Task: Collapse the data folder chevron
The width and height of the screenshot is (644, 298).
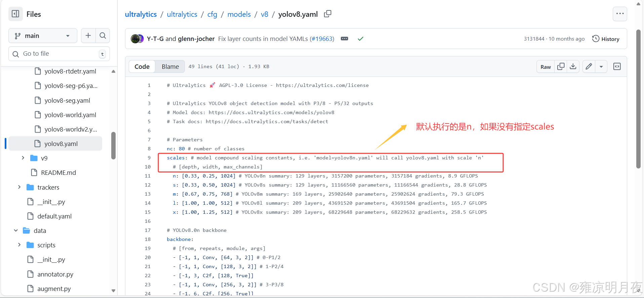Action: click(16, 231)
